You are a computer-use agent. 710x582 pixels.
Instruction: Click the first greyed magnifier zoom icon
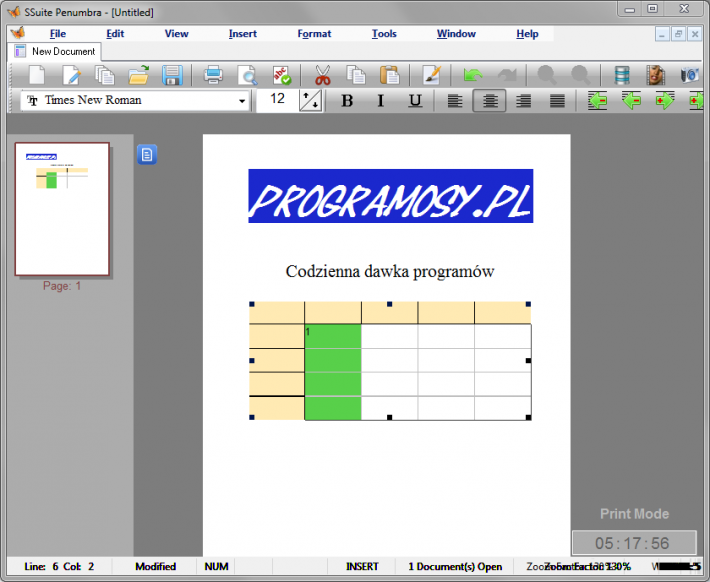547,75
